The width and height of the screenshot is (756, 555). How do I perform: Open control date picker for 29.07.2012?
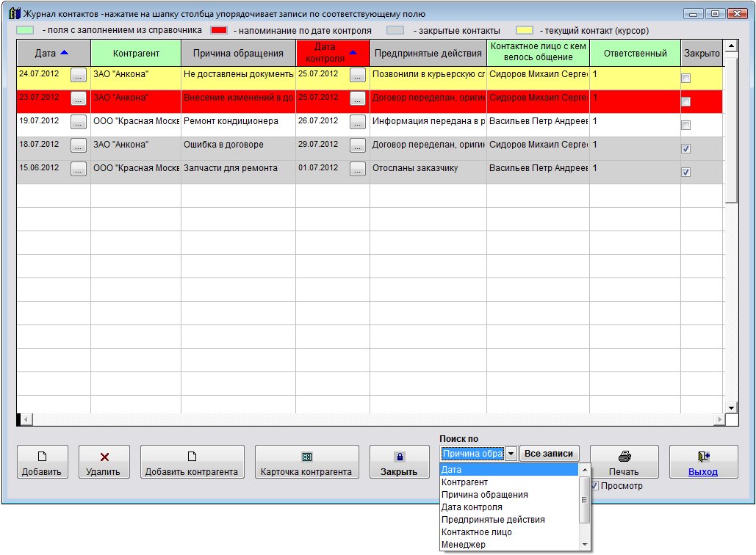358,145
